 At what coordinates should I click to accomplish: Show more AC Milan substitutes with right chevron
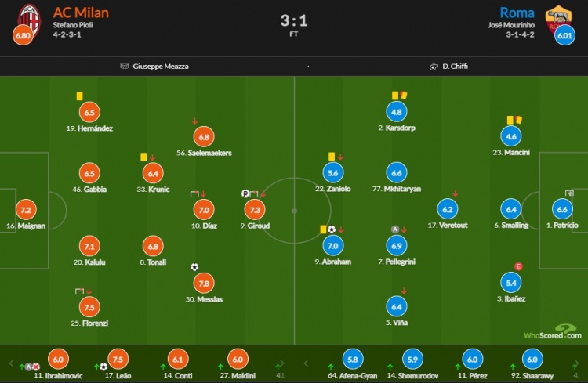click(282, 363)
